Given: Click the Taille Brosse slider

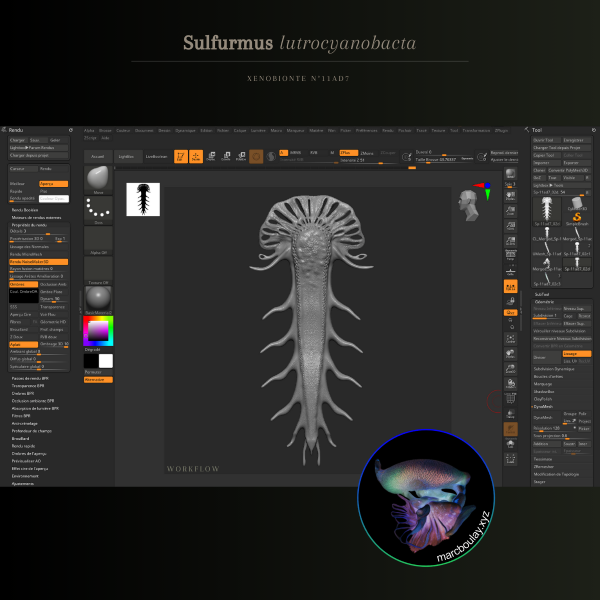Looking at the screenshot, I should coord(444,160).
